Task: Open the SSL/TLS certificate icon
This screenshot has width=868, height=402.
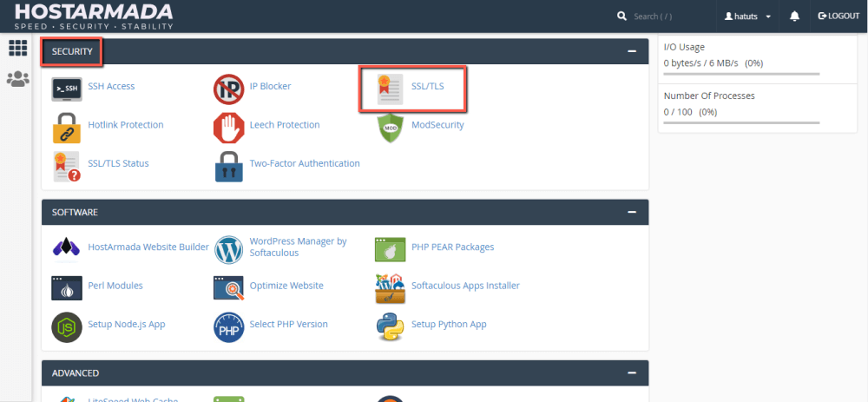Action: click(x=391, y=89)
